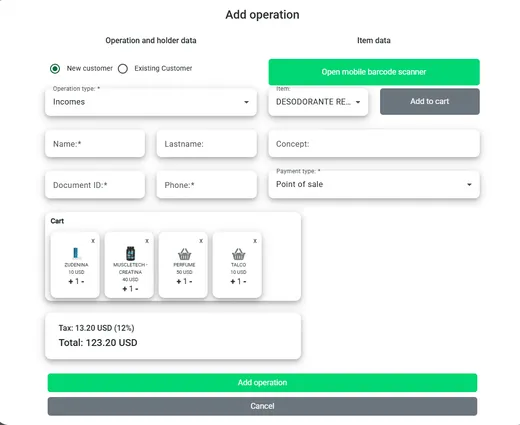Screen dimensions: 520x425
Task: Remove TALCO from cart with X
Action: [x=255, y=241]
